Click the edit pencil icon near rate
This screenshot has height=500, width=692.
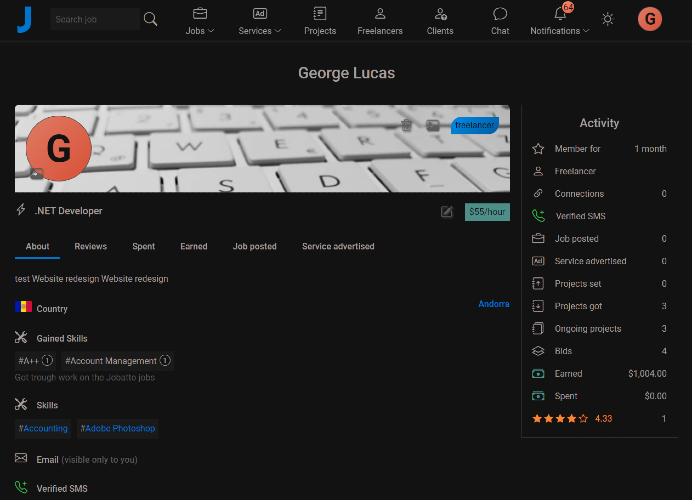447,212
